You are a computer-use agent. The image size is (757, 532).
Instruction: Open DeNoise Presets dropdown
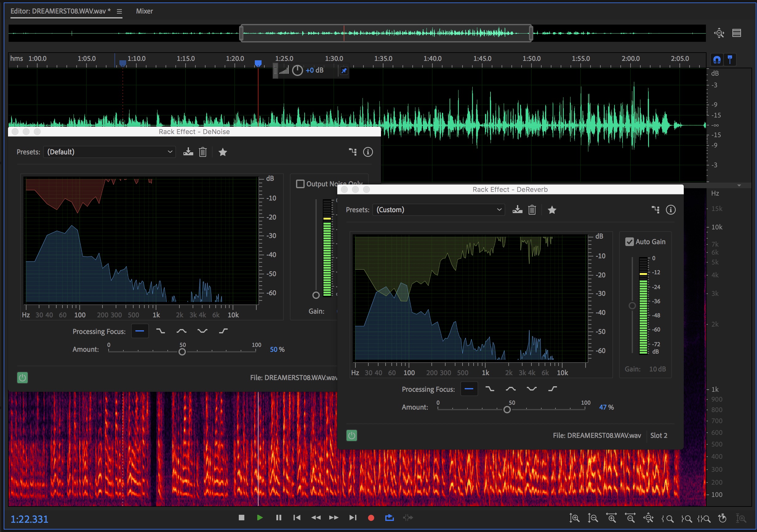click(x=109, y=152)
